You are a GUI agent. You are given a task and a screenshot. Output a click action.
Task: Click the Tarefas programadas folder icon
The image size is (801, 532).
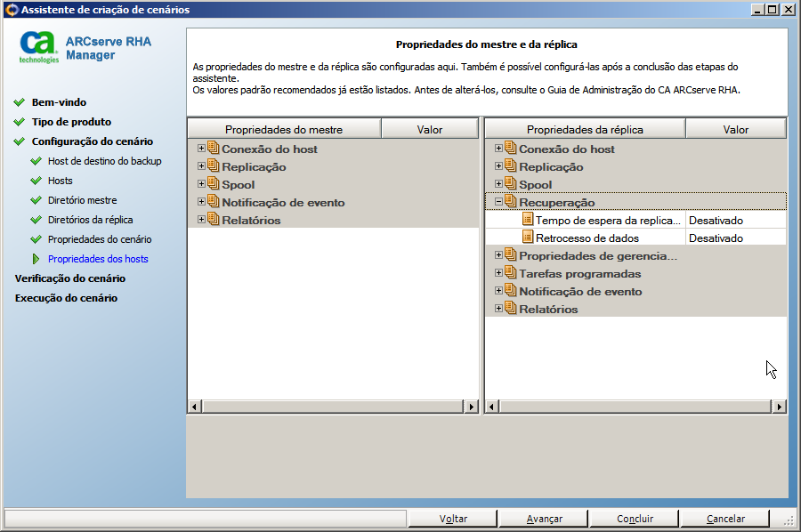511,273
